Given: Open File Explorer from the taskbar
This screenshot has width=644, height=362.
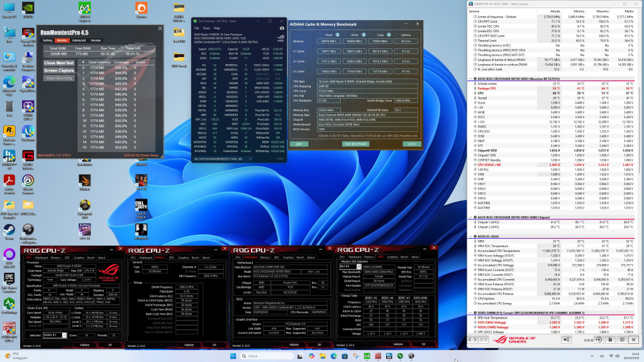Looking at the screenshot, I should (x=323, y=356).
